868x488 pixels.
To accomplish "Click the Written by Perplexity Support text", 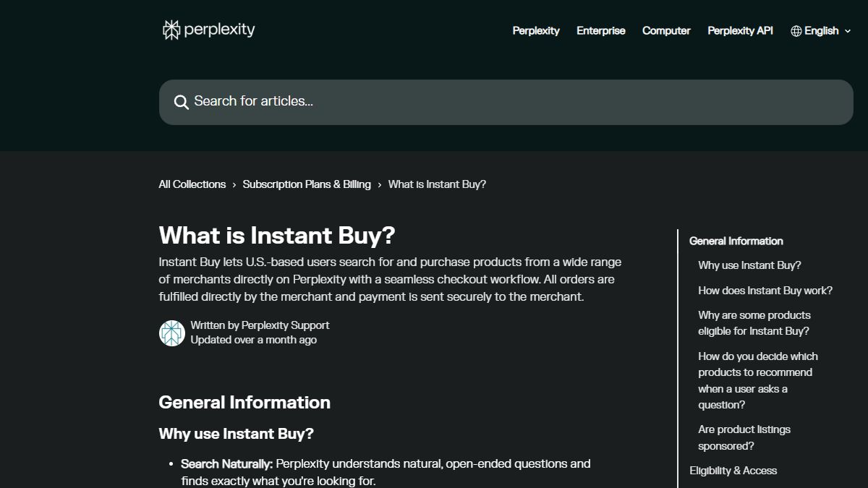I will click(x=260, y=325).
